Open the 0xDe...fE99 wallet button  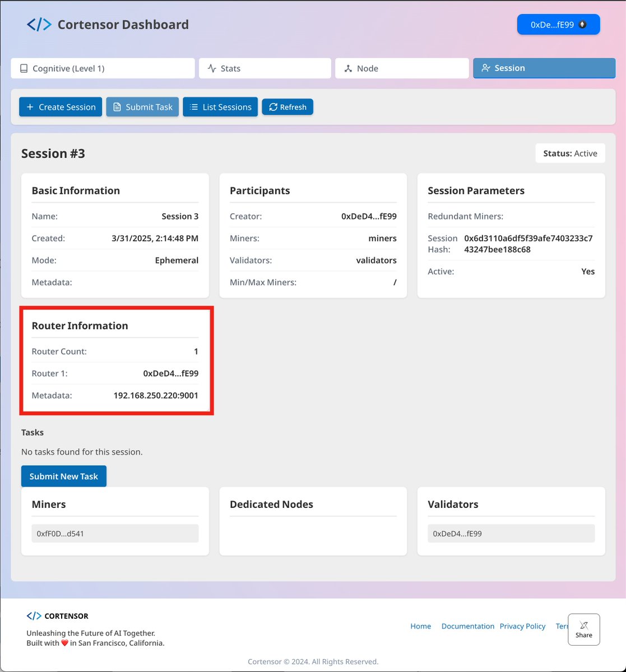[x=558, y=25]
